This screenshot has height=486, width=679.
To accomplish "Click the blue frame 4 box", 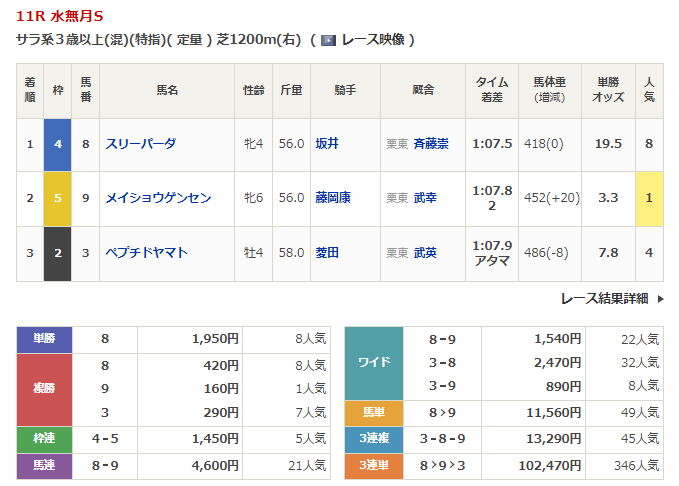I will [x=58, y=144].
